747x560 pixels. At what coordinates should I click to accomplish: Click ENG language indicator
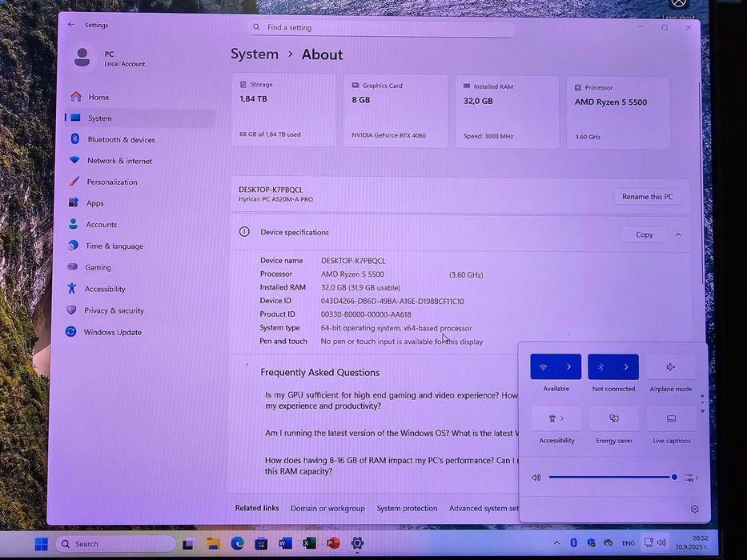pyautogui.click(x=629, y=543)
